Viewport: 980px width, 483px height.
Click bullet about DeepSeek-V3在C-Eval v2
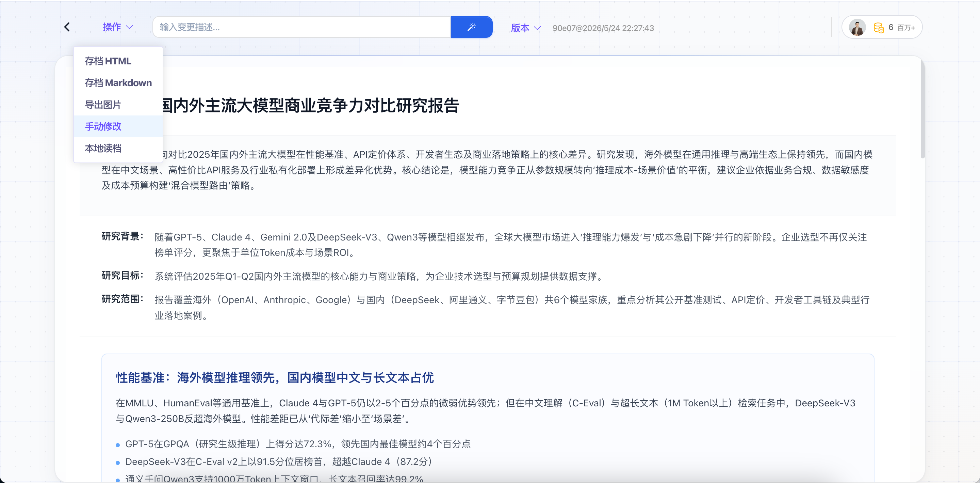click(x=279, y=462)
